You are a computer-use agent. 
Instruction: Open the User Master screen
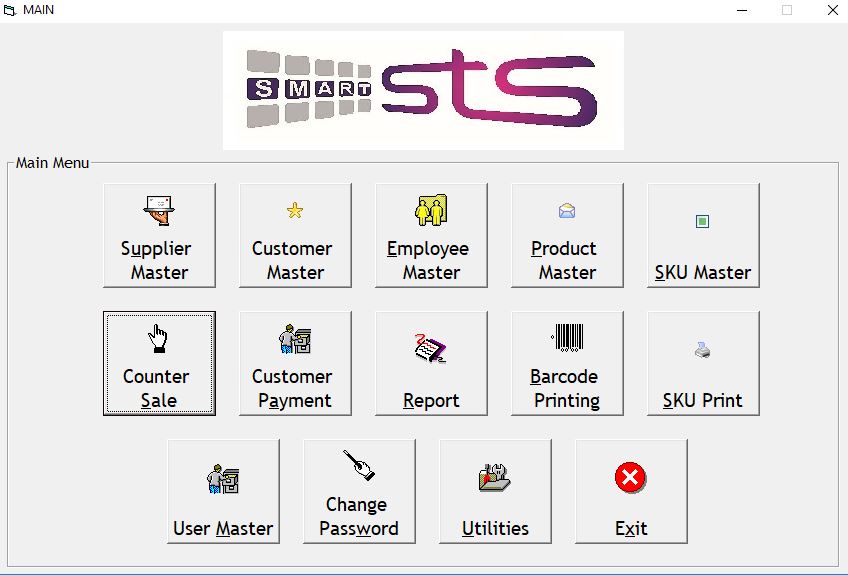223,491
